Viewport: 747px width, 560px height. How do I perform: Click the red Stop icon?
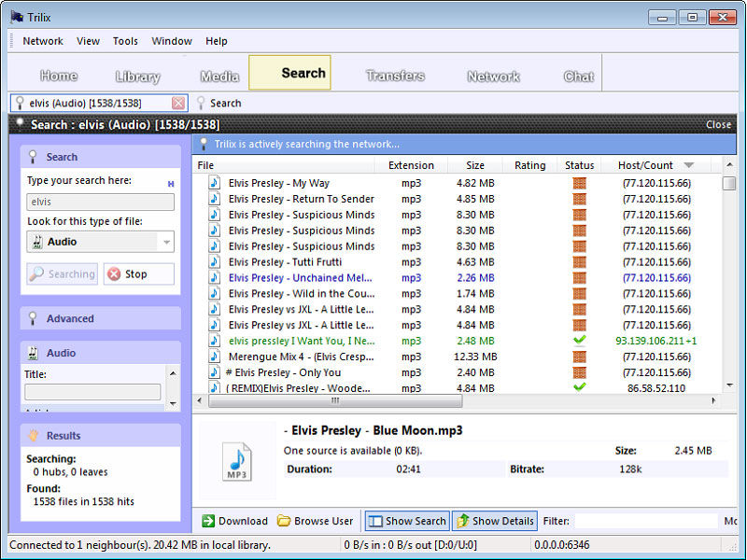tap(114, 273)
